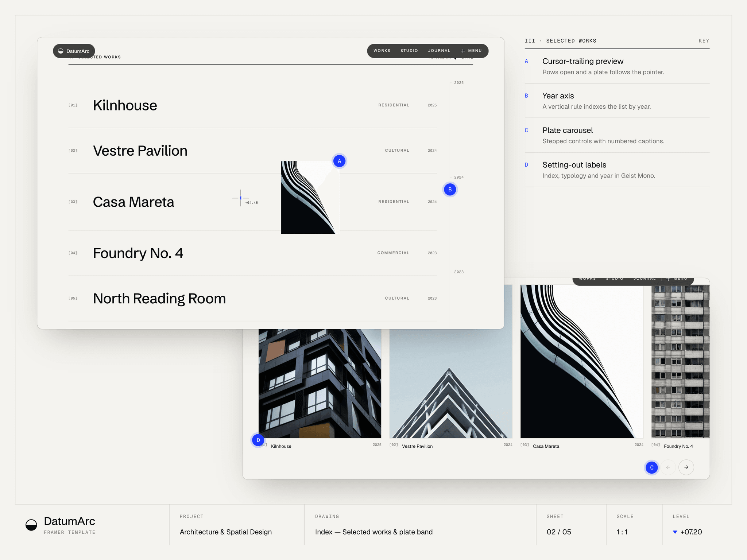The width and height of the screenshot is (747, 560).
Task: Click annotation marker D near Kilnhouse caption
Action: pyautogui.click(x=258, y=440)
